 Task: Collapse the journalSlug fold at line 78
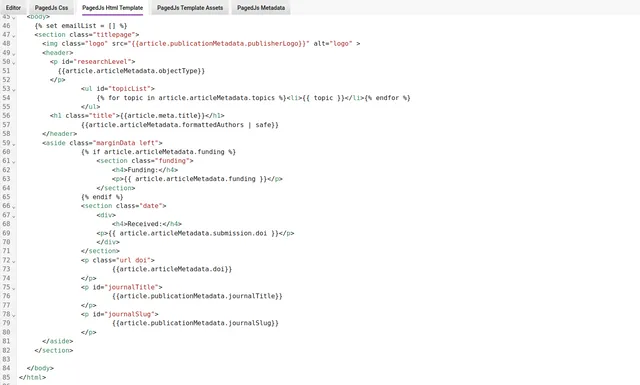[14, 315]
